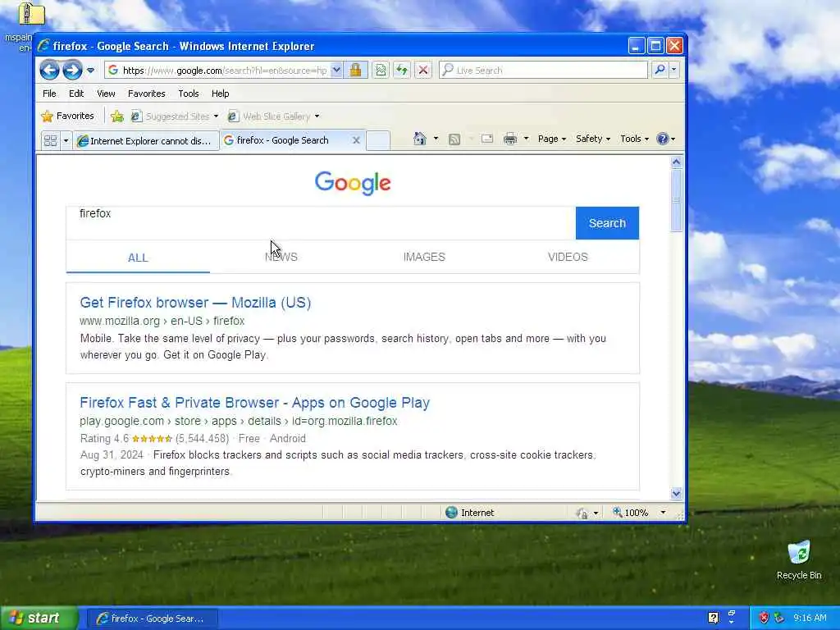Switch to IMAGES results tab

[x=424, y=257]
